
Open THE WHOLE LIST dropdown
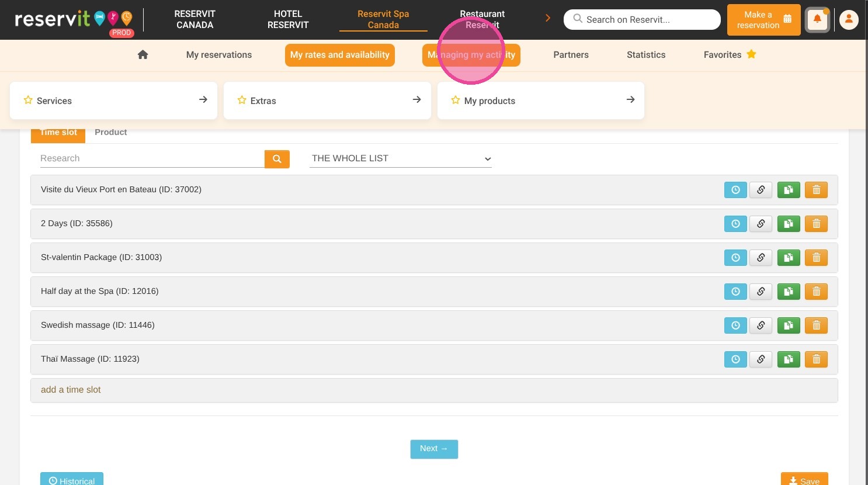coord(401,158)
